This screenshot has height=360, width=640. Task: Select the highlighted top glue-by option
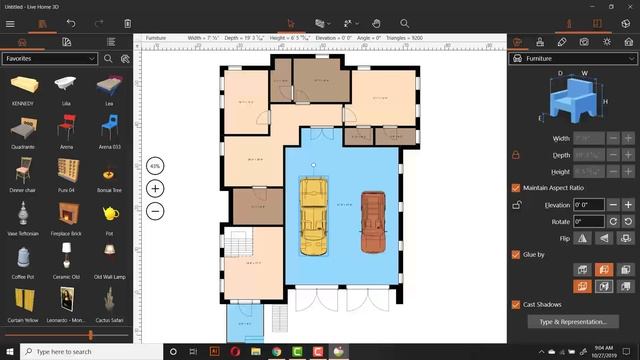click(x=604, y=269)
